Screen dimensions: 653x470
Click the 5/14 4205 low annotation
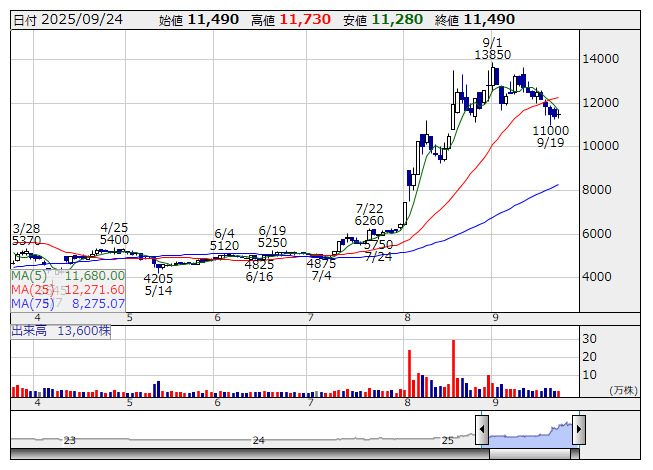tap(159, 285)
